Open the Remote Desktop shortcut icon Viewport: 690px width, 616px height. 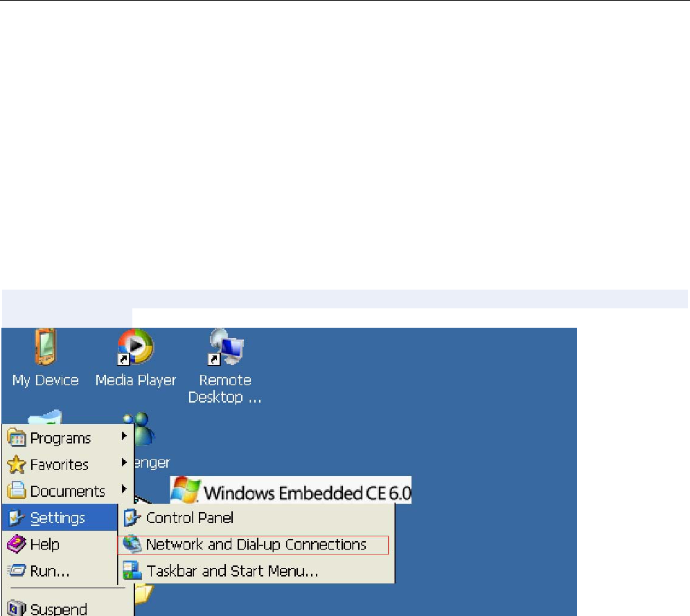pyautogui.click(x=225, y=346)
